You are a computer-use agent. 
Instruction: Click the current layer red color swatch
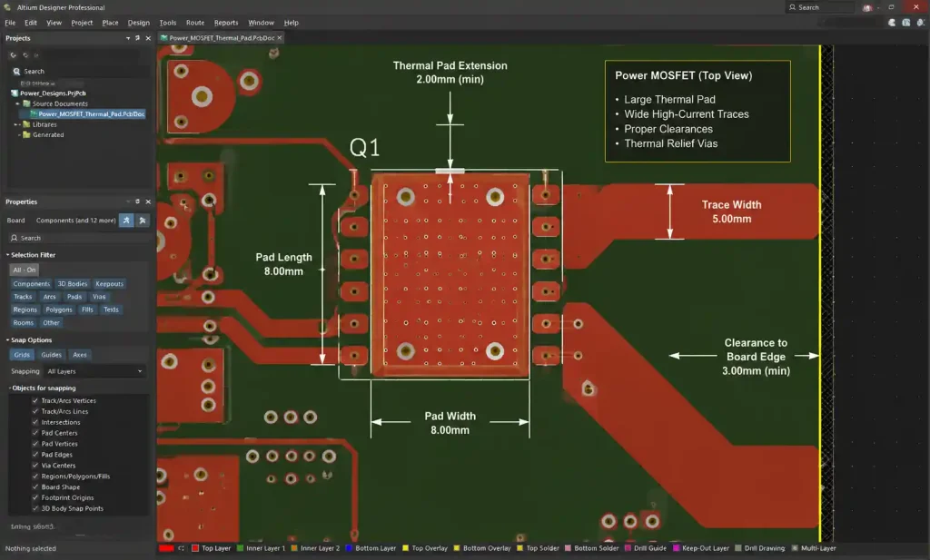(x=167, y=549)
